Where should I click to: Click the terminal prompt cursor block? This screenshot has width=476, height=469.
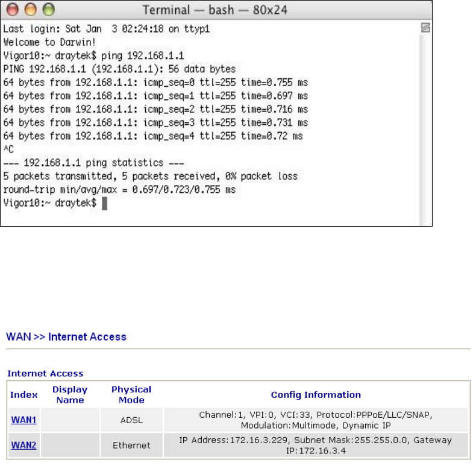pos(104,204)
